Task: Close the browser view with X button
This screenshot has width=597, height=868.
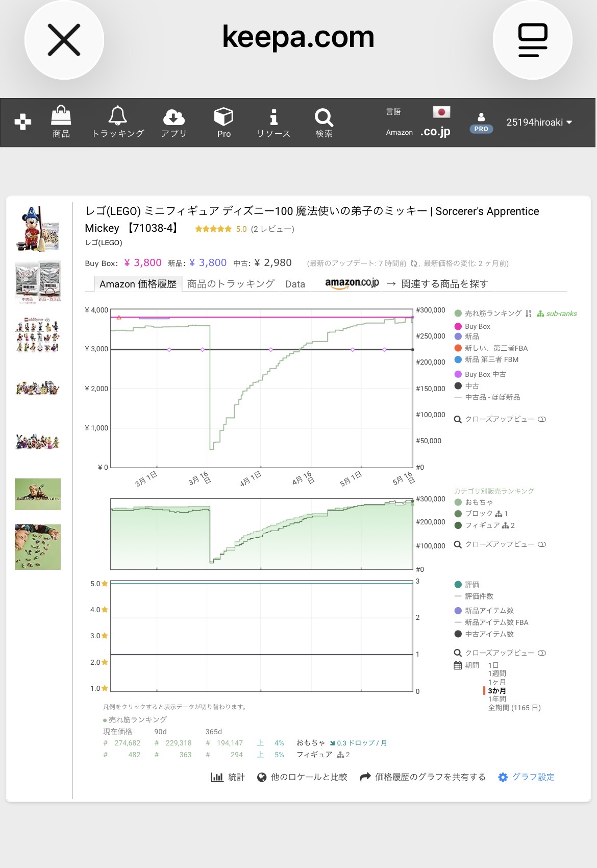Action: click(x=64, y=40)
